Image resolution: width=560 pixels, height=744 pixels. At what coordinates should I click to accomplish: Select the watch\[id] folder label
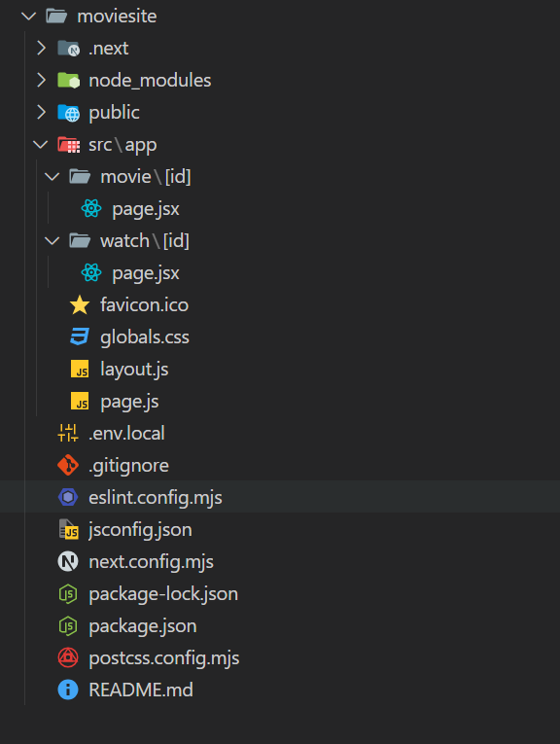pos(145,240)
